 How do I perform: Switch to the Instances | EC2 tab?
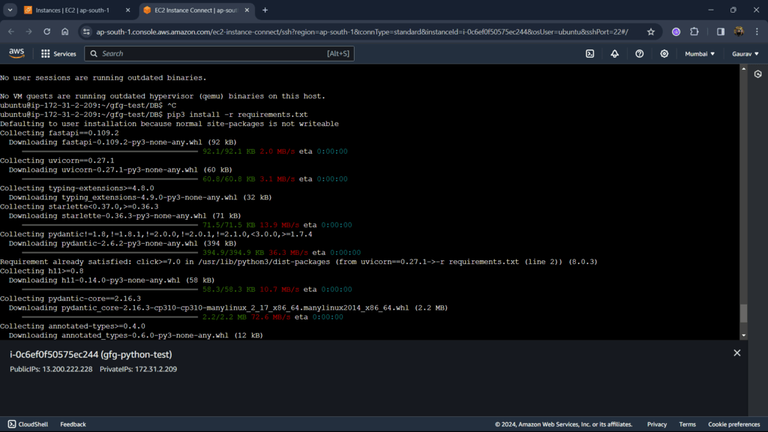(x=72, y=10)
